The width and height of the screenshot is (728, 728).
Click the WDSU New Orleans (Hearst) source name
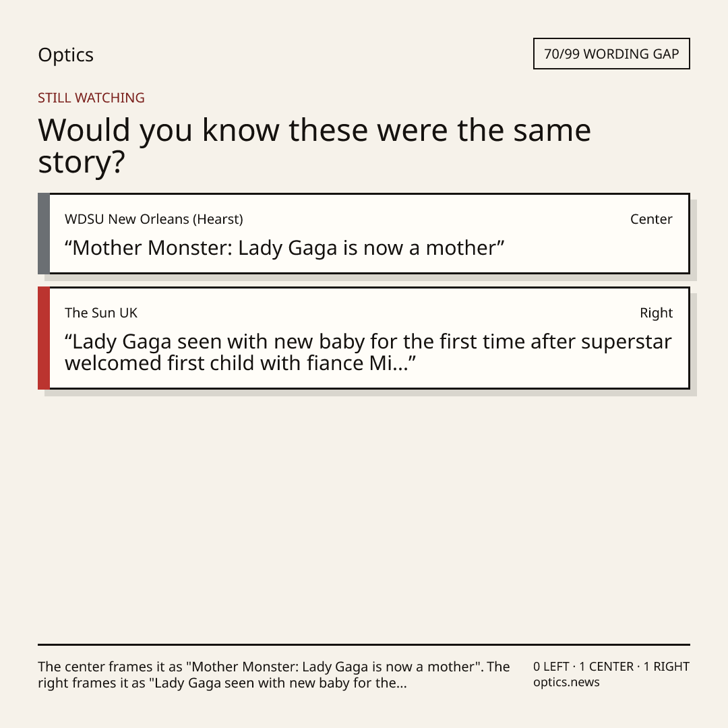point(154,219)
